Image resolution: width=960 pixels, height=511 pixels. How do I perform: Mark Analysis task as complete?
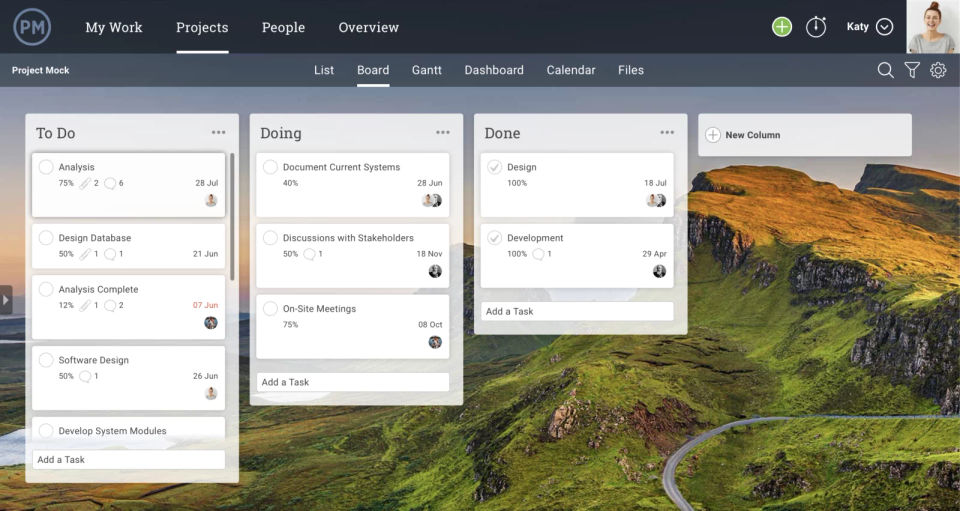pyautogui.click(x=46, y=166)
